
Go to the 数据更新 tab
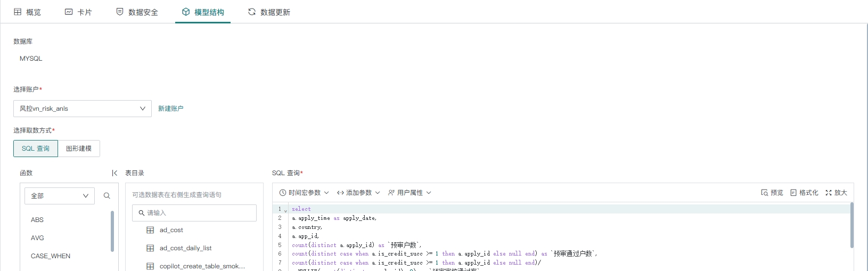(x=269, y=12)
